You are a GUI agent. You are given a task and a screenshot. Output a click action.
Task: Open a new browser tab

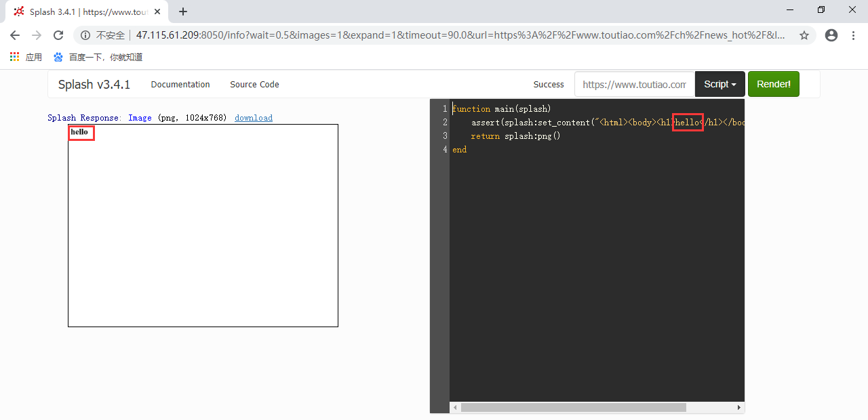tap(183, 12)
